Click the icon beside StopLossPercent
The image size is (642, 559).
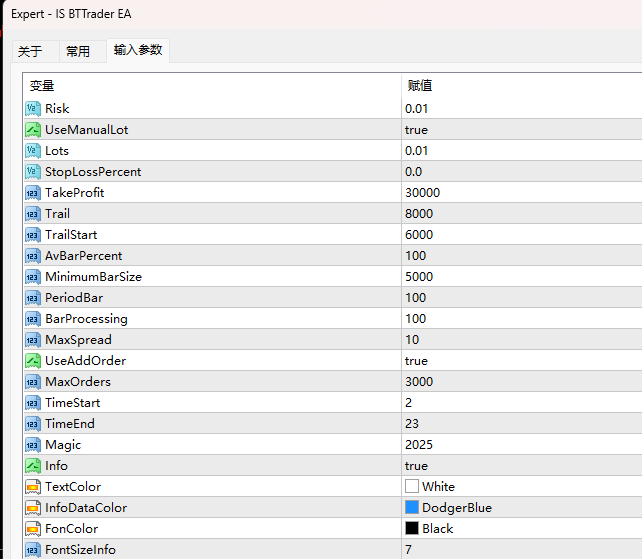[33, 172]
